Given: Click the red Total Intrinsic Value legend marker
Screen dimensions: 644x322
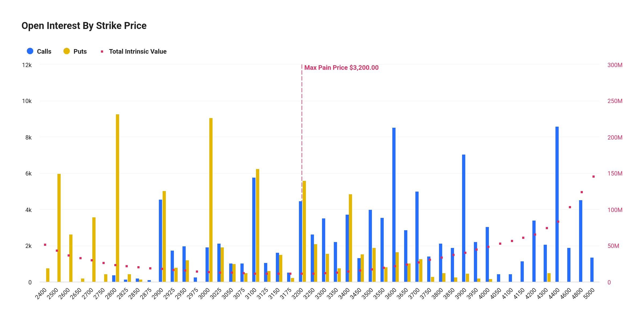Looking at the screenshot, I should pos(102,51).
